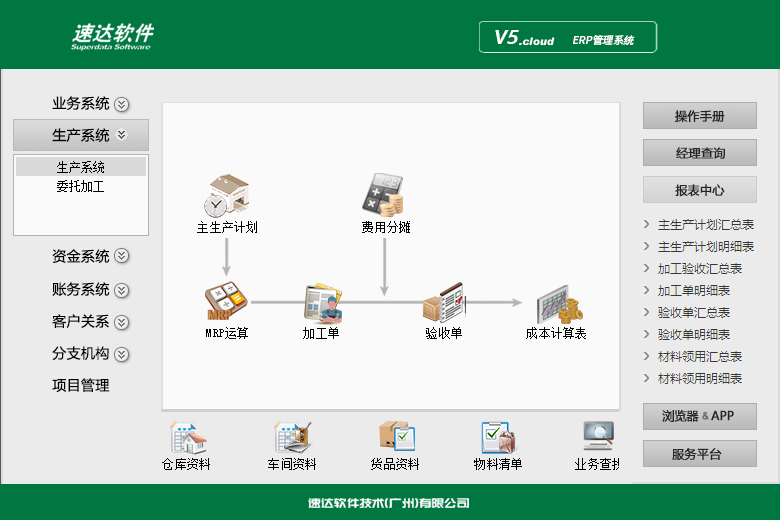
Task: Open the 主生产计划 icon
Action: pos(227,195)
